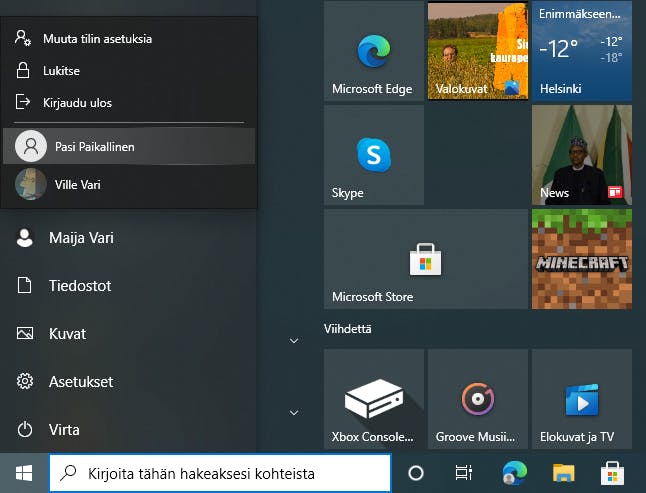Open Asetukset settings from Start sidebar
Image resolution: width=646 pixels, height=493 pixels.
coord(80,382)
